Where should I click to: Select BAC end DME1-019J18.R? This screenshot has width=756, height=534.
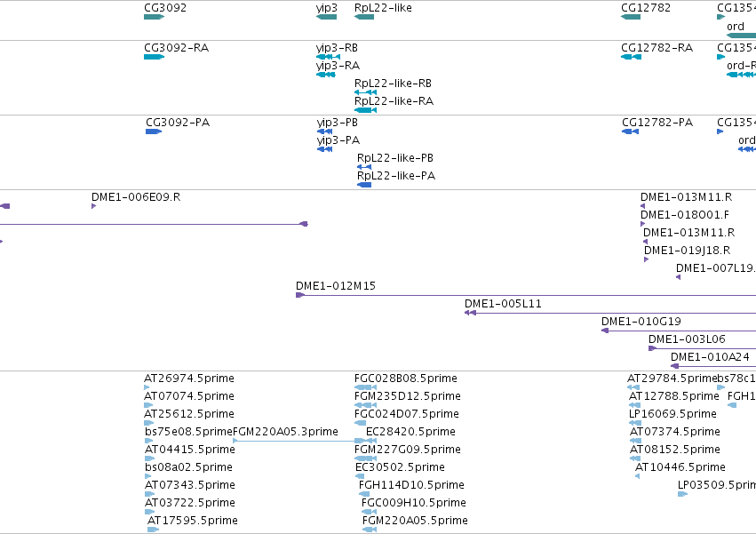(687, 251)
